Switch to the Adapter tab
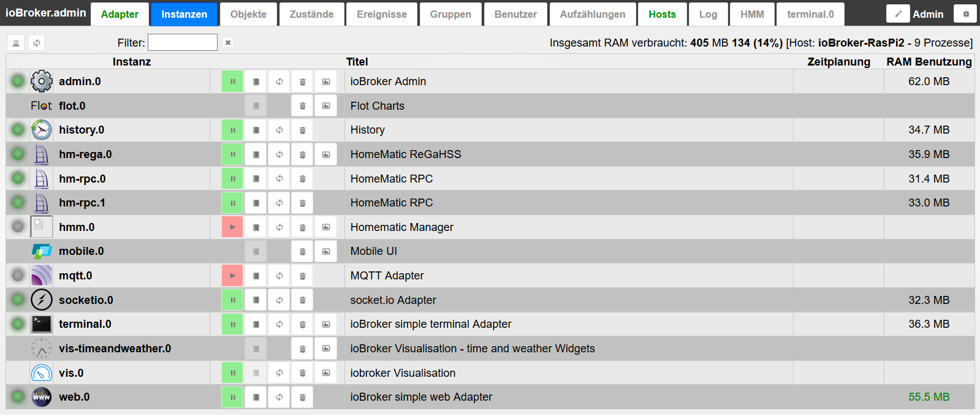Image resolution: width=980 pixels, height=416 pixels. (120, 14)
